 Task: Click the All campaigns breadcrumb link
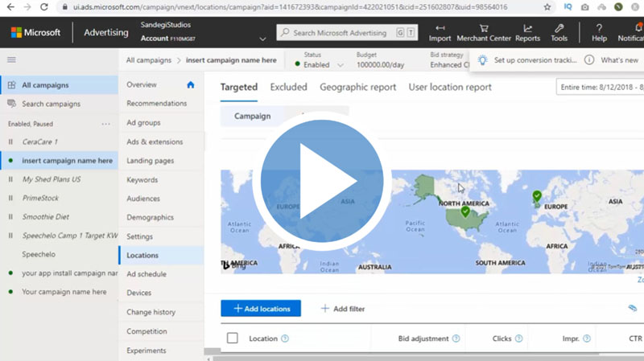[149, 60]
